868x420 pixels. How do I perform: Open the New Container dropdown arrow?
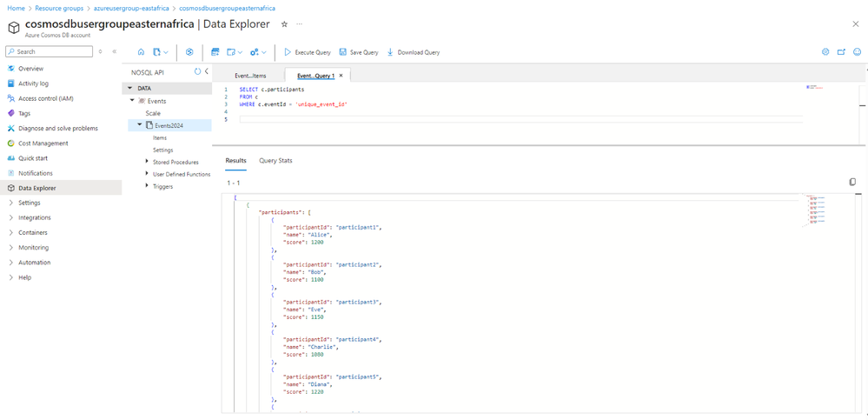pos(166,52)
